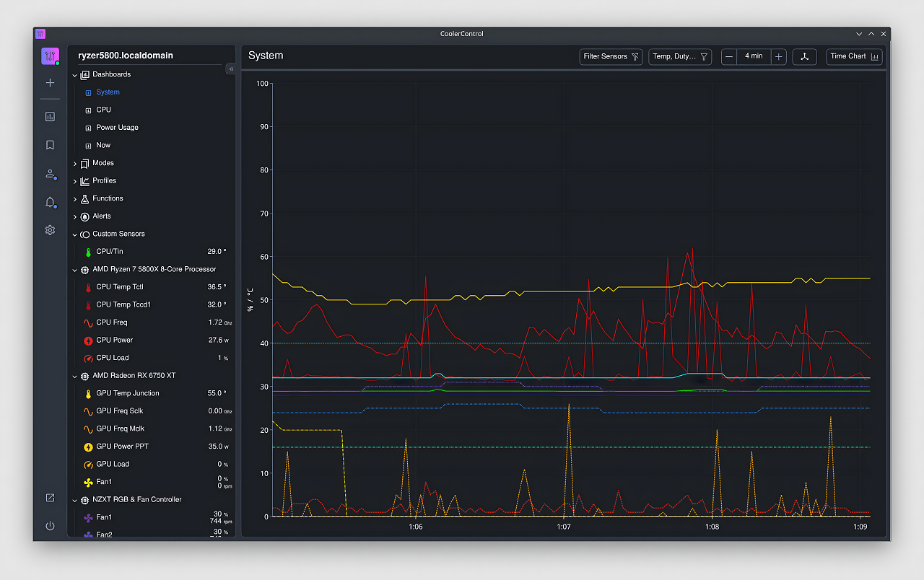
Task: Click the plus add icon in sidebar
Action: pyautogui.click(x=50, y=83)
